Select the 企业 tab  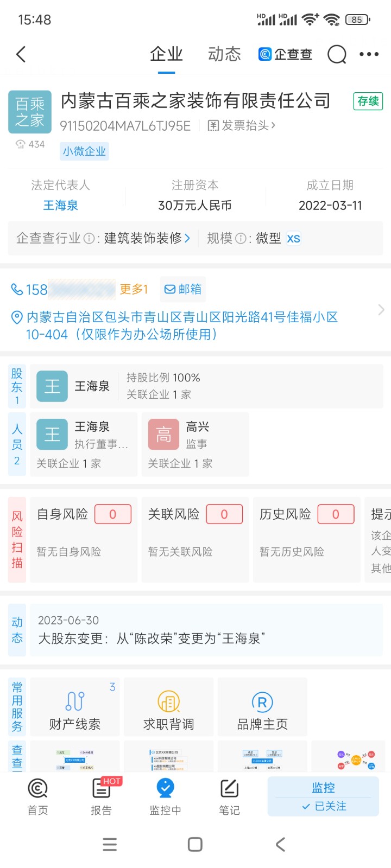(166, 54)
